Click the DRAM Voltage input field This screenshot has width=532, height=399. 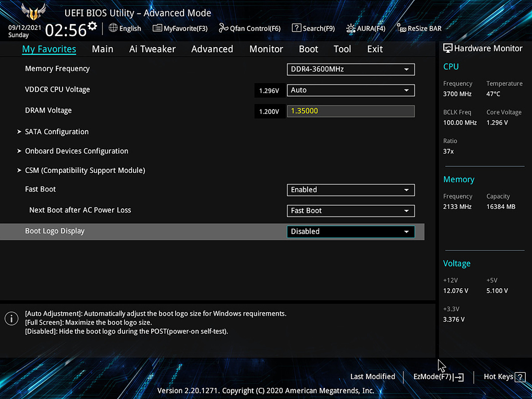point(351,111)
